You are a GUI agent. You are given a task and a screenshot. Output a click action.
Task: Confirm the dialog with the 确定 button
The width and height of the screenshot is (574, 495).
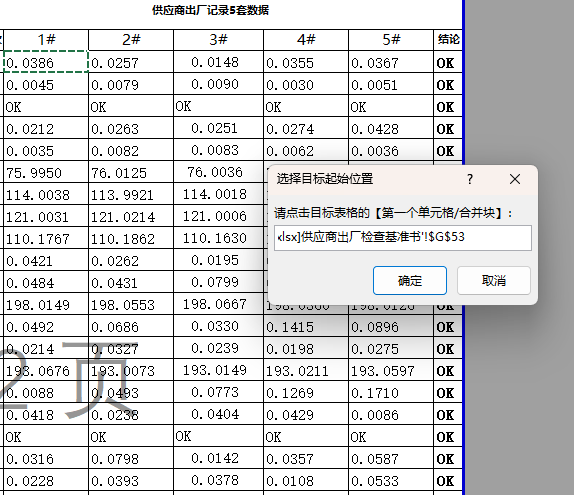[x=410, y=280]
